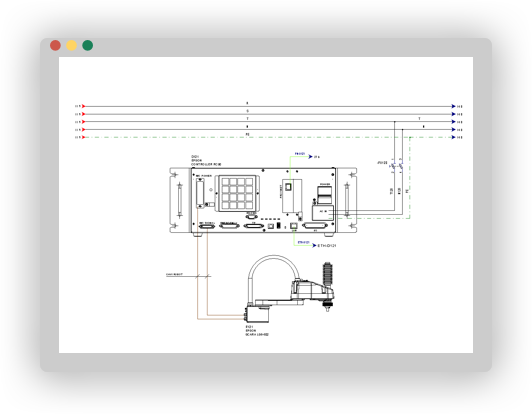The width and height of the screenshot is (532, 414).
Task: Click the POWER switch on controller
Action: click(x=324, y=194)
